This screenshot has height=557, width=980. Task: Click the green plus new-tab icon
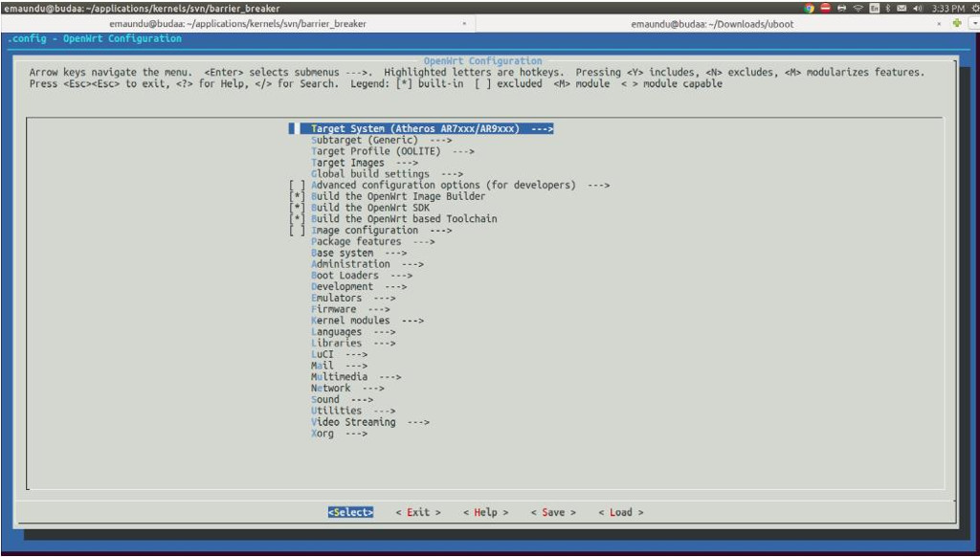pos(957,23)
